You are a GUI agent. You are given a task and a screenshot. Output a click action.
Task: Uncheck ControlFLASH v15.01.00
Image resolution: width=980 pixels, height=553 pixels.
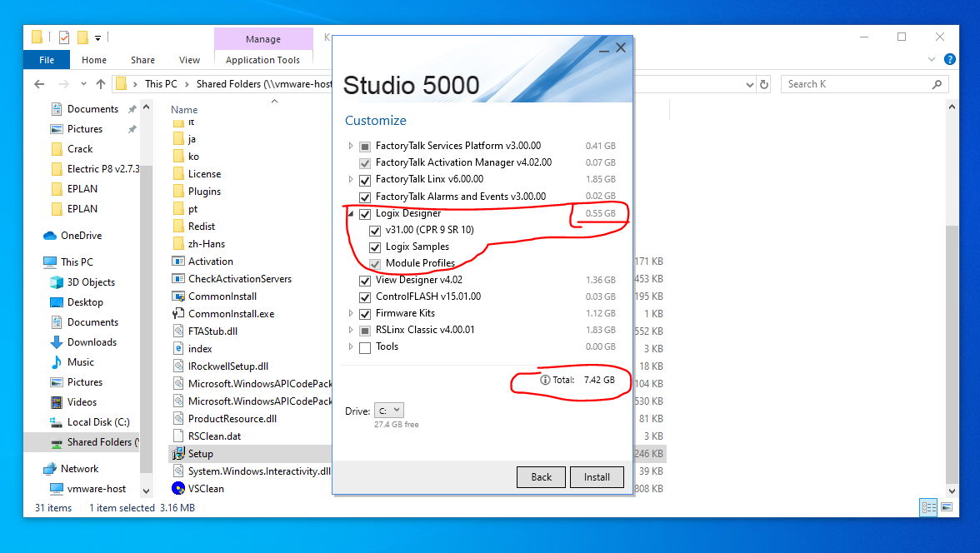365,296
